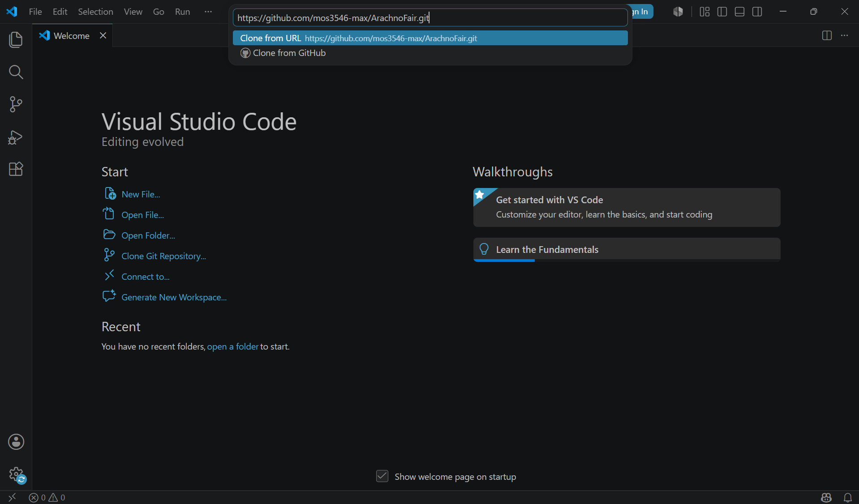The width and height of the screenshot is (859, 504).
Task: Show notifications bell in status bar
Action: point(848,497)
